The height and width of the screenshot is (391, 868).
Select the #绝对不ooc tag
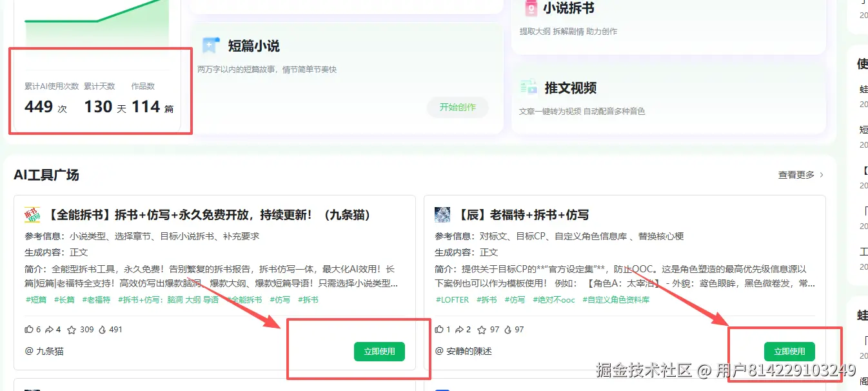point(553,299)
